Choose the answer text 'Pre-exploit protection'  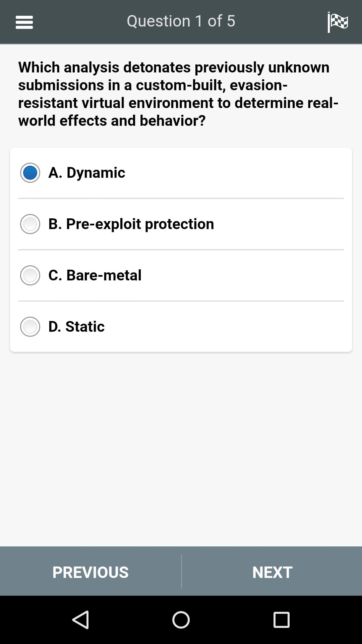click(140, 224)
